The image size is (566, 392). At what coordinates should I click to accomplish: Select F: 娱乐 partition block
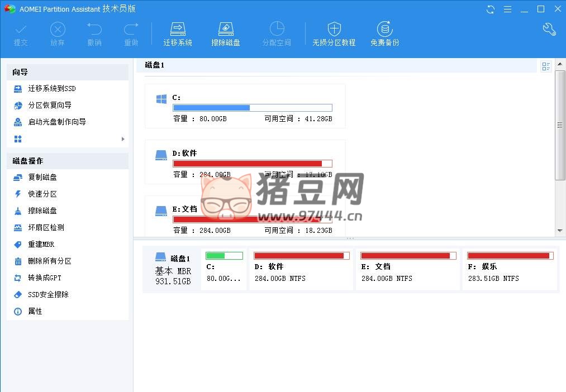point(510,269)
